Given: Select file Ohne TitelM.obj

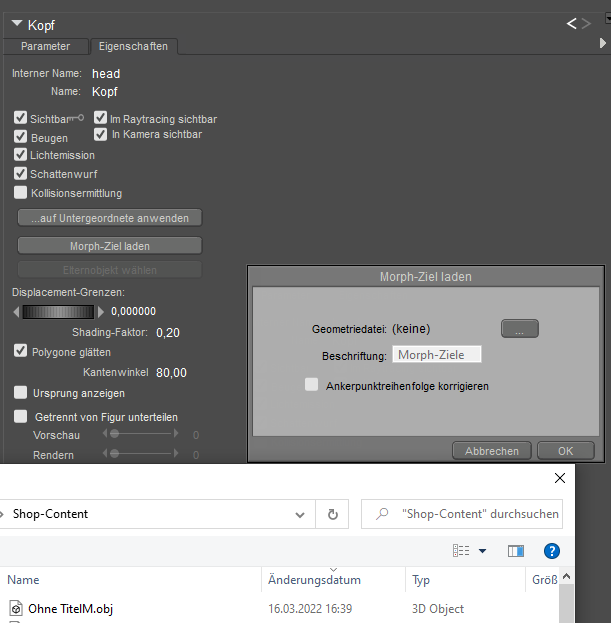Looking at the screenshot, I should point(70,609).
